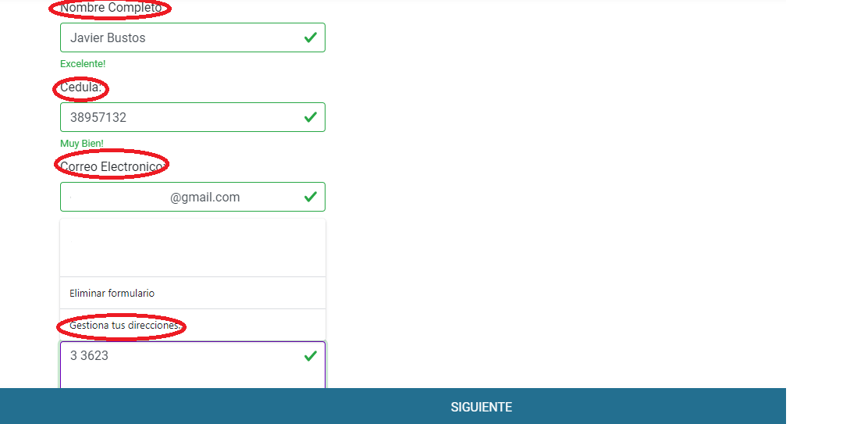
Task: Click the green checkmark in the email field
Action: [x=311, y=197]
